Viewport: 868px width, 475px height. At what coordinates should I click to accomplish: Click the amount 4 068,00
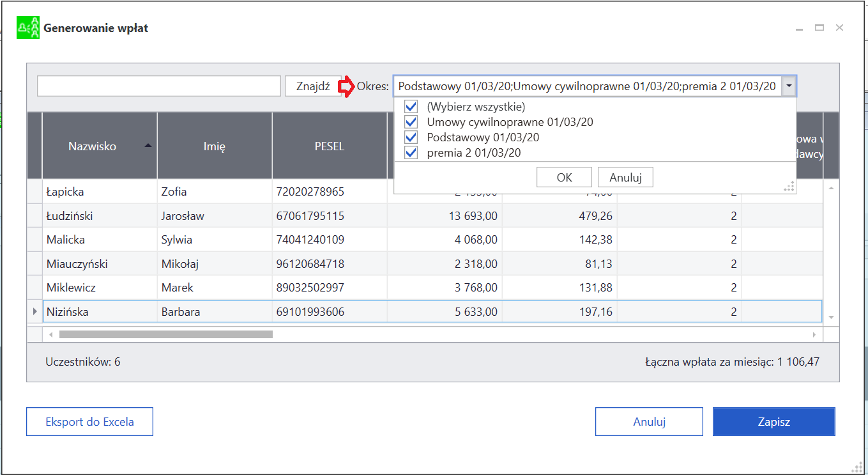click(x=476, y=240)
